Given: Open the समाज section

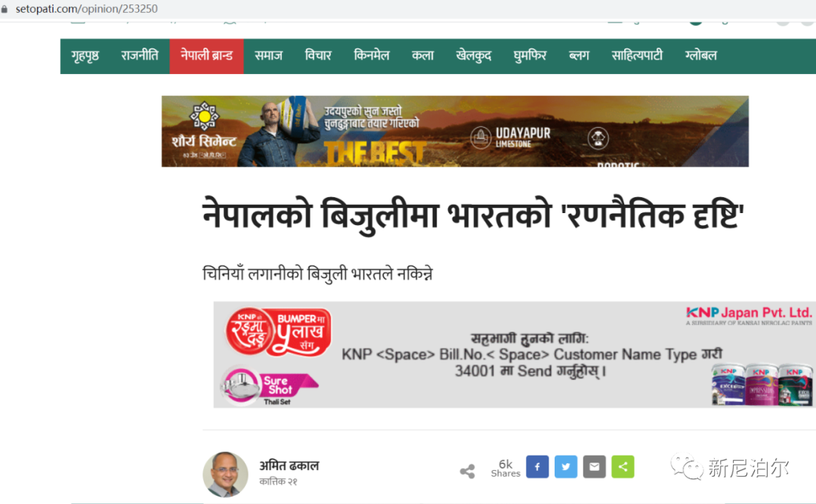Looking at the screenshot, I should point(268,56).
